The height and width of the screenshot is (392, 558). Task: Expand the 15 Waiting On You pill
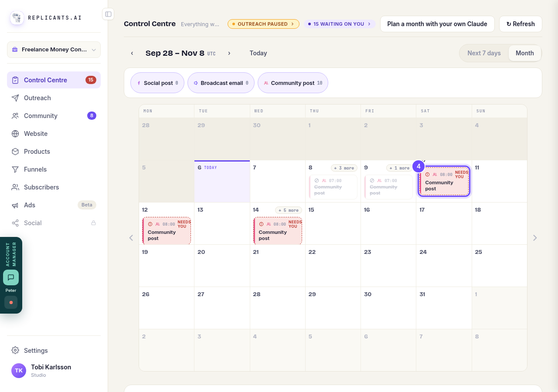[x=340, y=24]
